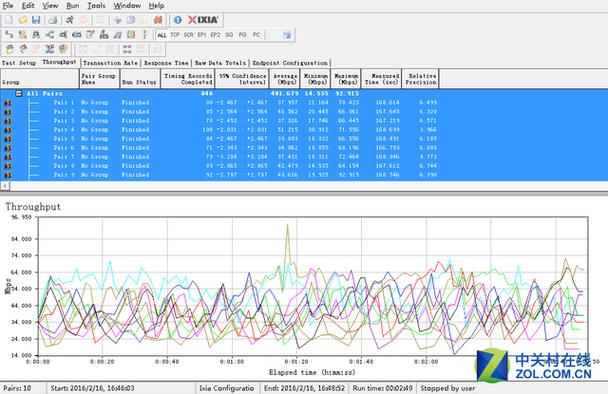Click the curved undo arrow icon
Viewport: 608px width, 394px height.
pos(9,35)
